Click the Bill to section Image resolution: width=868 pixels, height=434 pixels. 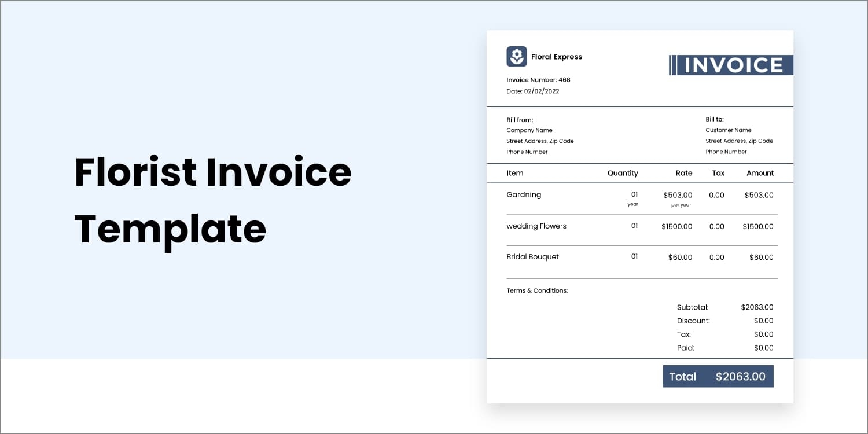tap(739, 135)
